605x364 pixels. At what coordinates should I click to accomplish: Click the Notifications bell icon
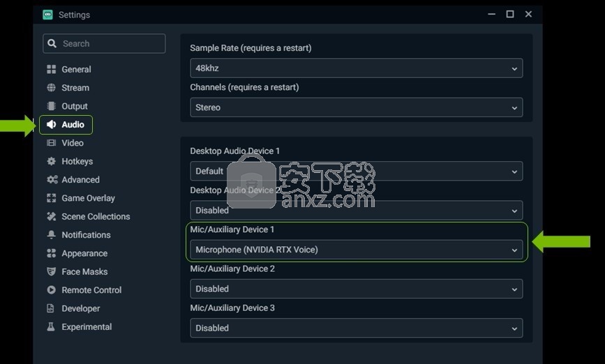click(x=52, y=235)
